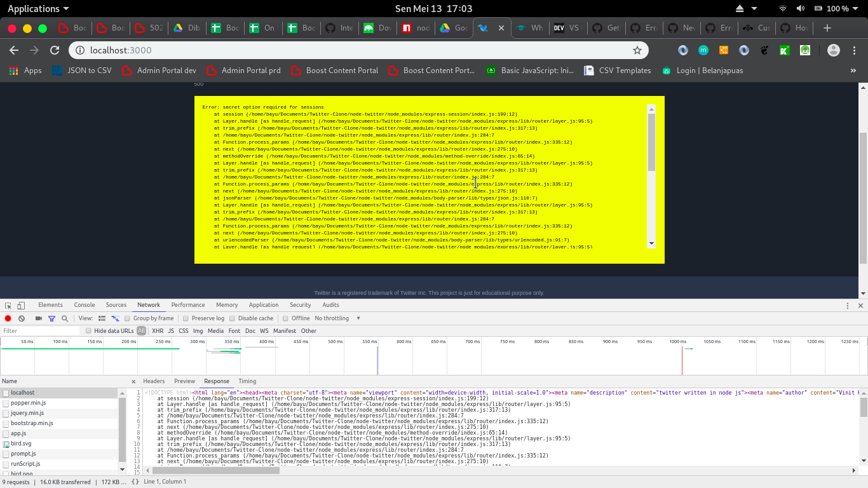The height and width of the screenshot is (488, 868).
Task: Enable capture screenshots with the camera icon
Action: click(39, 318)
